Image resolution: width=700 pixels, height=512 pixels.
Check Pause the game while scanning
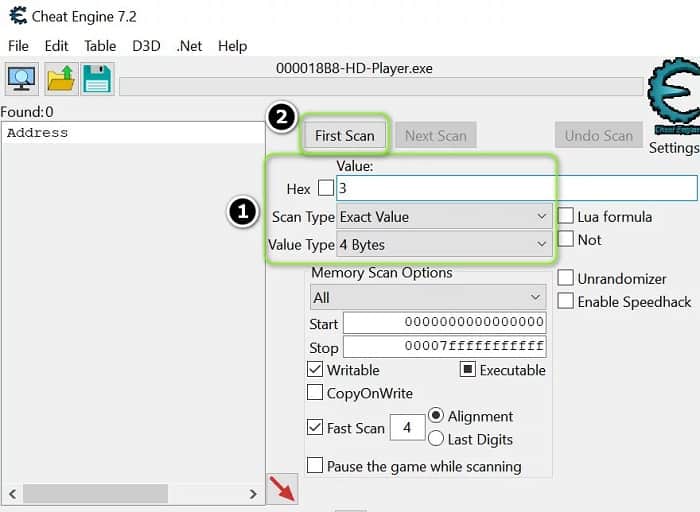315,466
